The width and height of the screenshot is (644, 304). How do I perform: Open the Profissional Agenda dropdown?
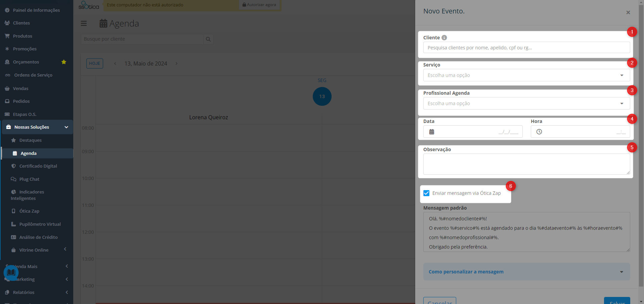(x=526, y=103)
